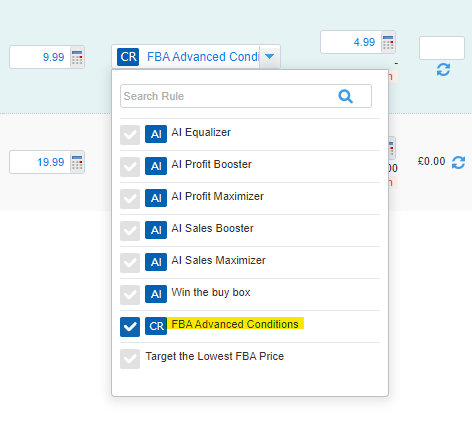The image size is (472, 436).
Task: Enable the AI Profit Booster checkbox
Action: pos(130,167)
